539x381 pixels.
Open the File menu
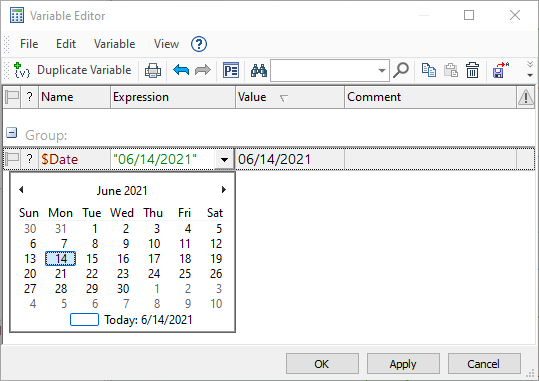pos(29,44)
